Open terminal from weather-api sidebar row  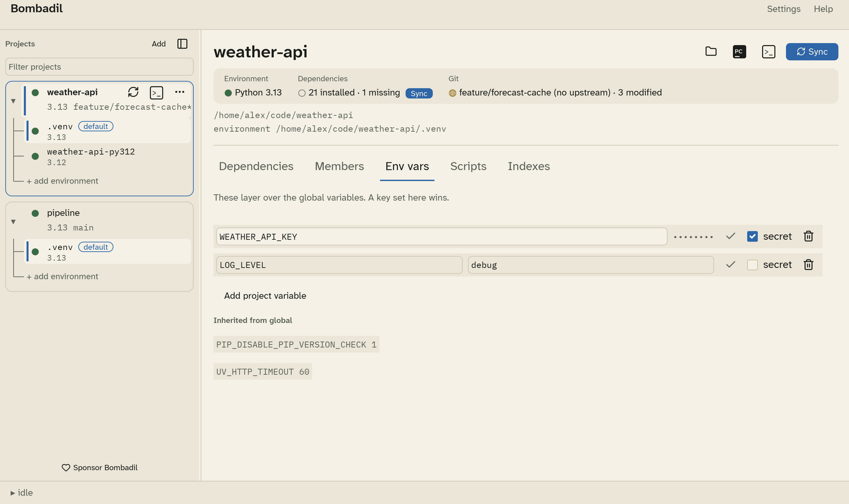[157, 93]
